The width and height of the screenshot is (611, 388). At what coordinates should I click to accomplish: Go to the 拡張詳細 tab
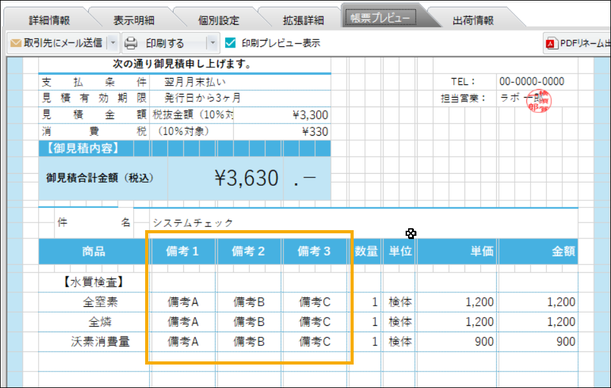[303, 20]
